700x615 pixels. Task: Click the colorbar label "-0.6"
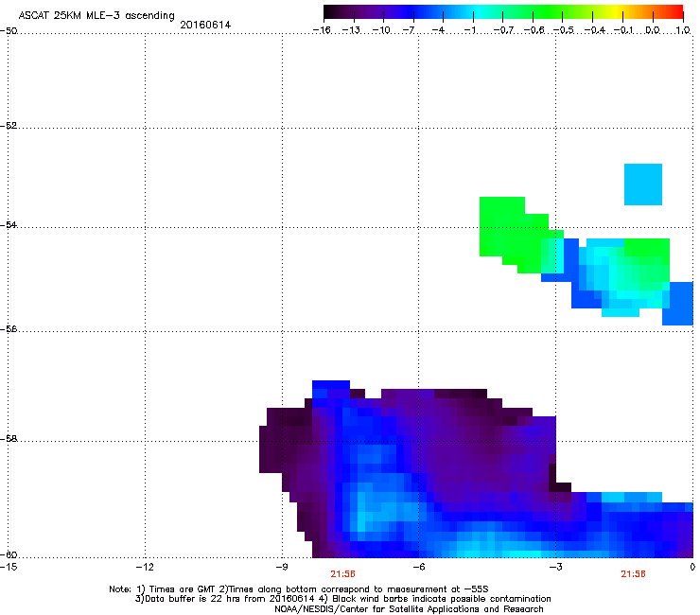(x=534, y=30)
